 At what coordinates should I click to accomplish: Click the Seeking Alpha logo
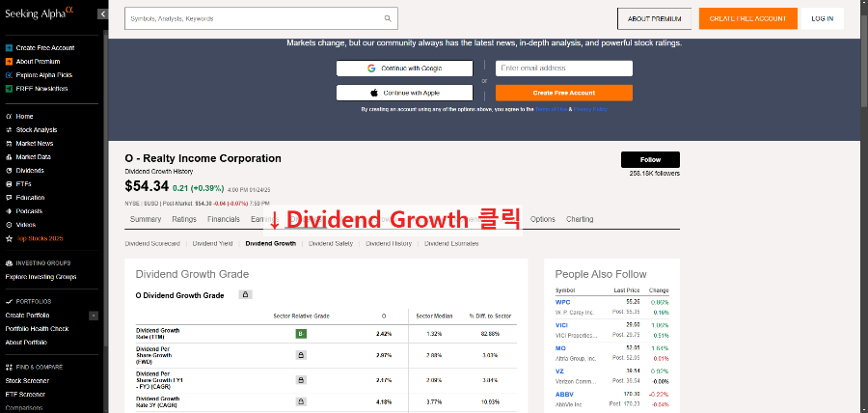(39, 14)
